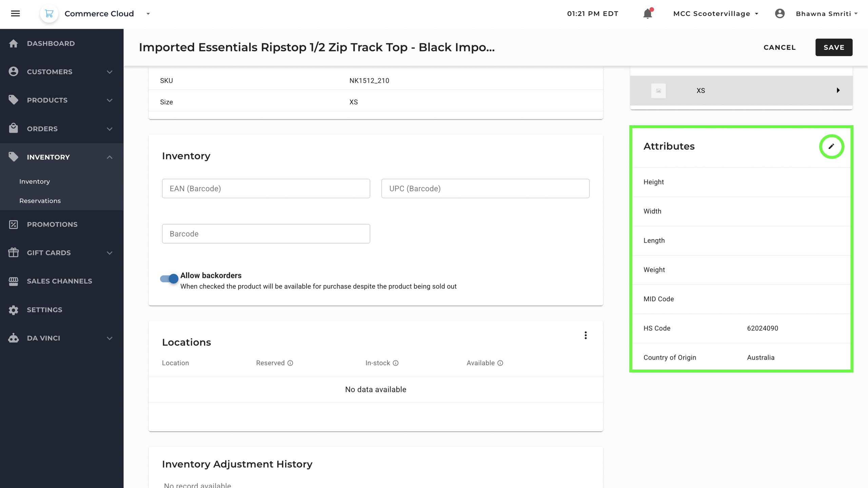
Task: Click the EAN (Barcode) input field
Action: click(x=266, y=188)
